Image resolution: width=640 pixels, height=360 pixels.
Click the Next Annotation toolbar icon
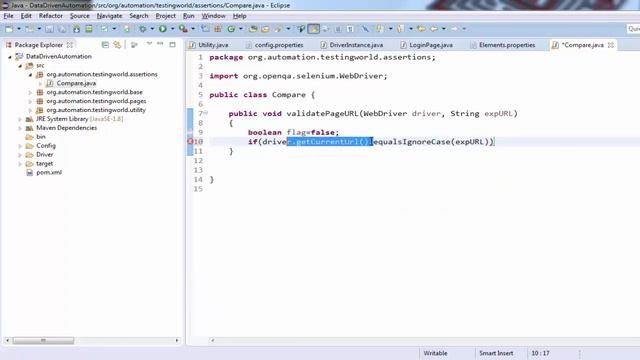pos(379,29)
